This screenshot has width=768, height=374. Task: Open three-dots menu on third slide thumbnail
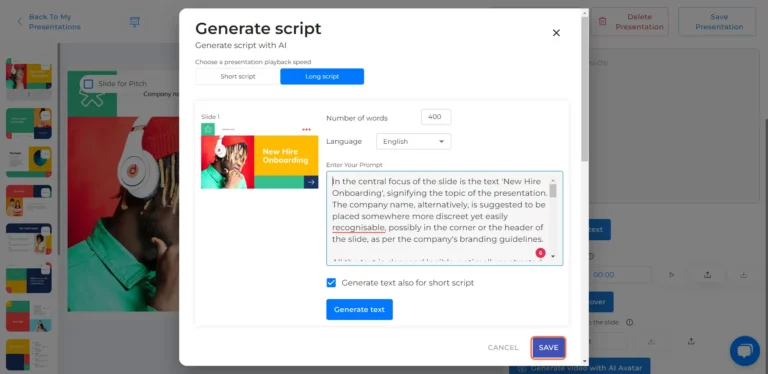[46, 154]
